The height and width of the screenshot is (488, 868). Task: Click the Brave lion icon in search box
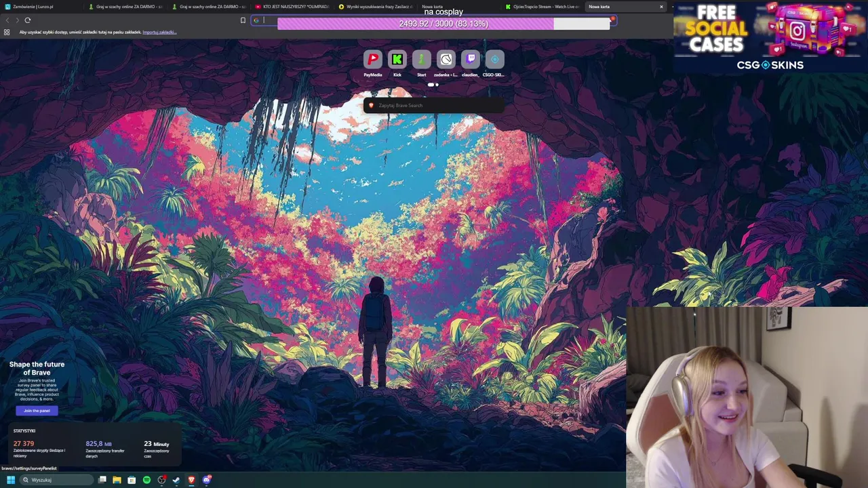pos(371,105)
